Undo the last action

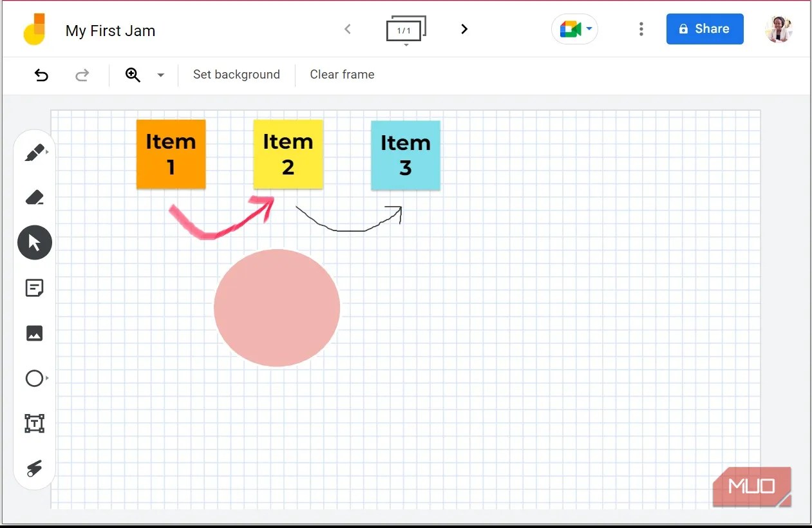click(x=41, y=75)
